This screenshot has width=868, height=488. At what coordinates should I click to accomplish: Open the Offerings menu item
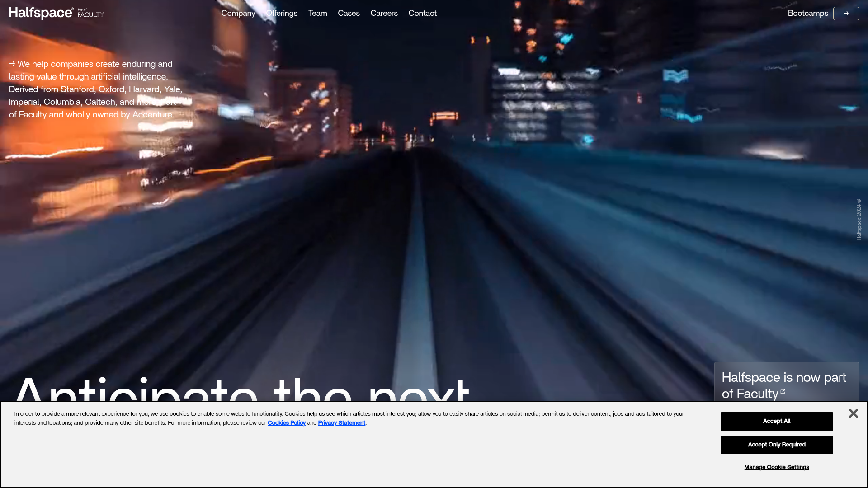(282, 14)
